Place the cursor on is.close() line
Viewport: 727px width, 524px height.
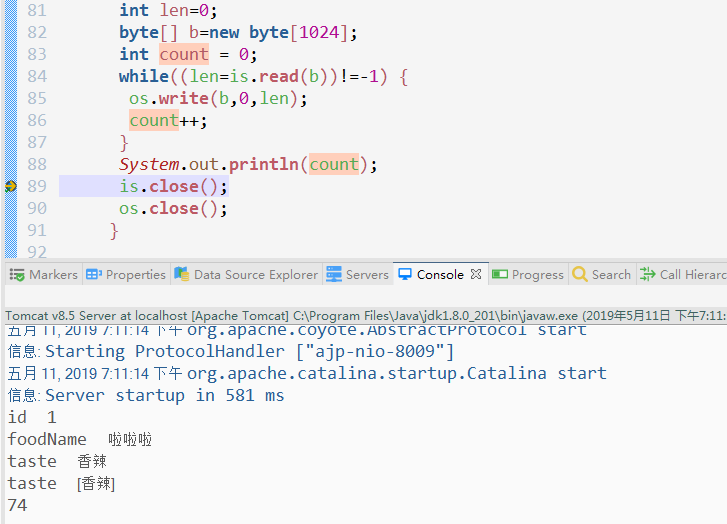coord(173,186)
